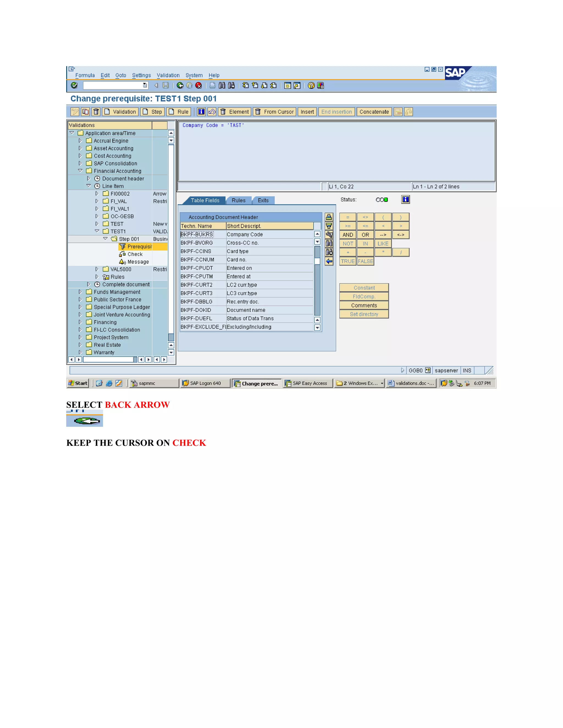
Task: Switch to the Table Fields tab
Action: [205, 200]
